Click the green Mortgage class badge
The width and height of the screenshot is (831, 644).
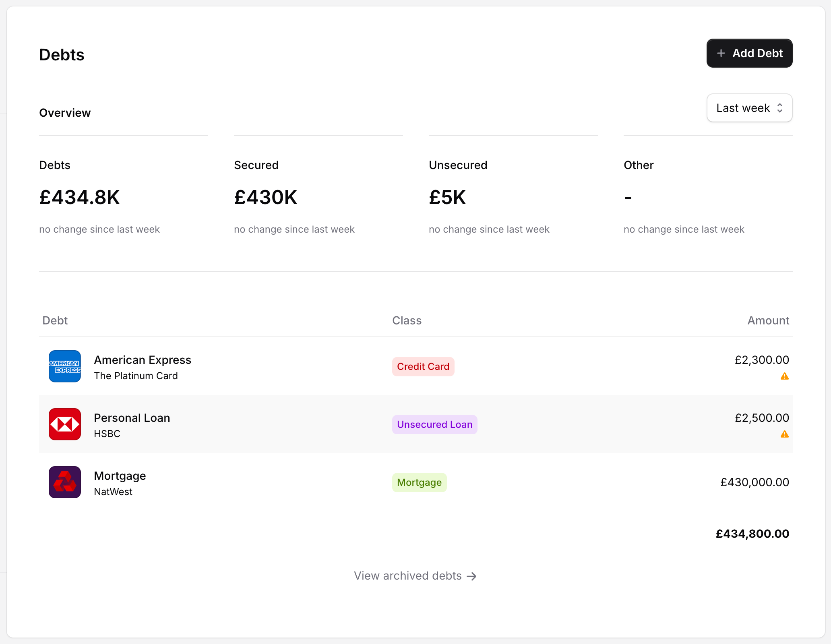[x=419, y=483]
